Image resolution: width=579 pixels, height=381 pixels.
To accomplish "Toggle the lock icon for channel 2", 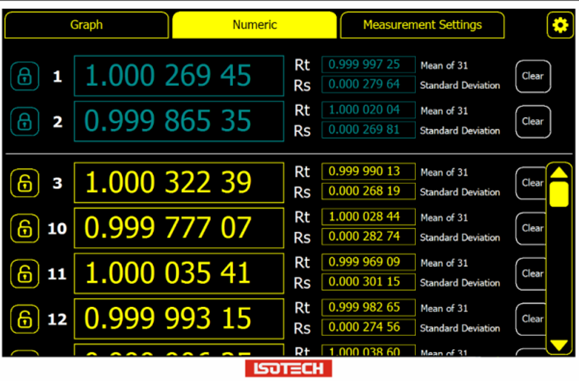I will [24, 121].
